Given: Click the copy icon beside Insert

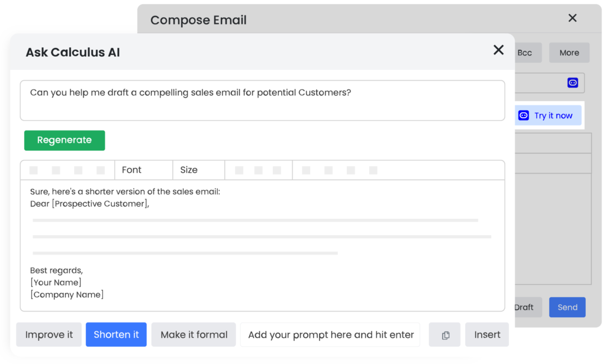Looking at the screenshot, I should tap(444, 334).
